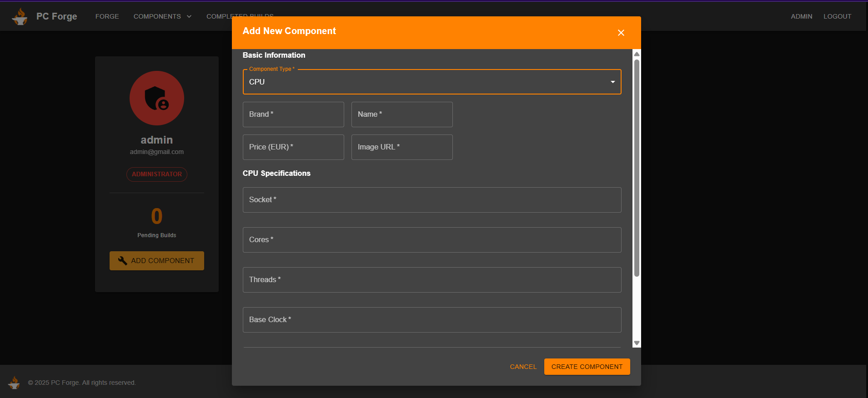
Task: Click into the Name field
Action: pyautogui.click(x=402, y=114)
